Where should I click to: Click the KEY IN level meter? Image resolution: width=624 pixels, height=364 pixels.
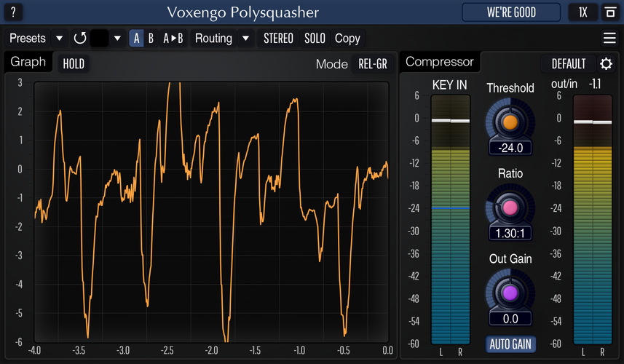(451, 220)
